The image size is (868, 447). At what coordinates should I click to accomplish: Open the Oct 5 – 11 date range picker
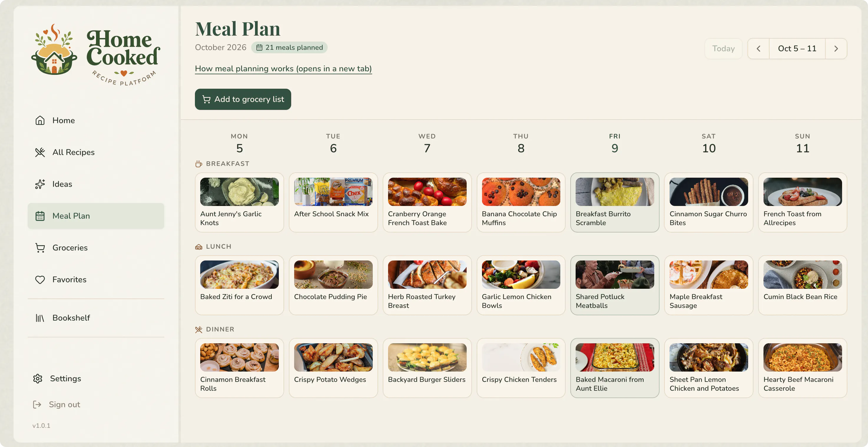[x=797, y=49]
